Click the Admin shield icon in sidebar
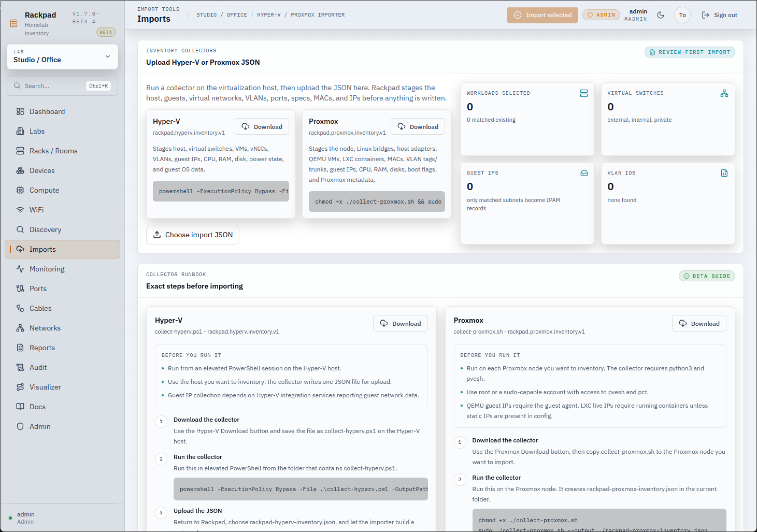The image size is (757, 532). [20, 426]
